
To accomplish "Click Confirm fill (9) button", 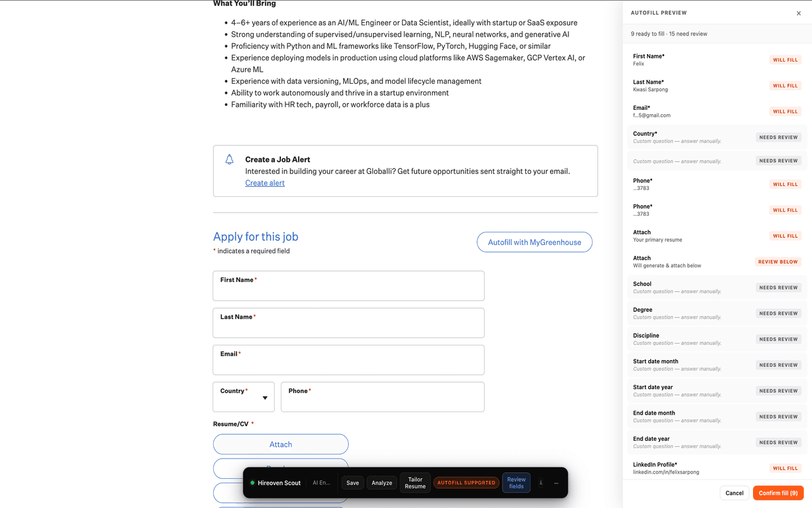I will point(778,493).
